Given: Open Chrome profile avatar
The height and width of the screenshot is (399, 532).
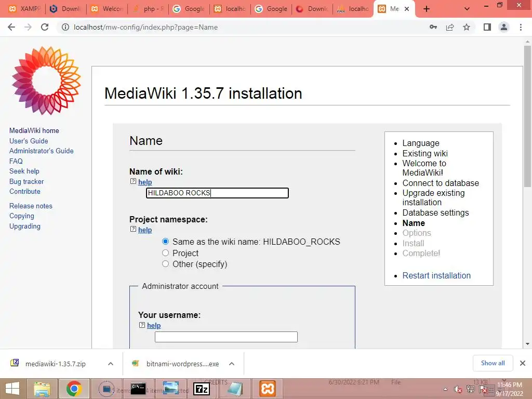Looking at the screenshot, I should 504,27.
